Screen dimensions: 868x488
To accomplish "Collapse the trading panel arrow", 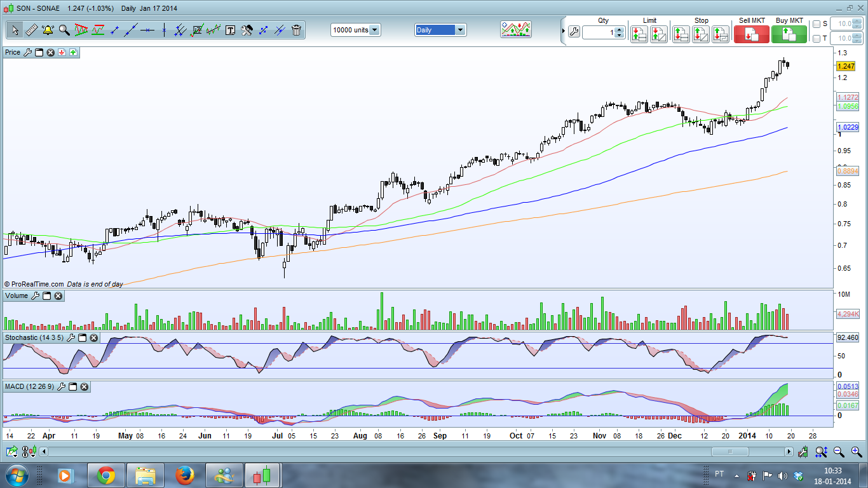I will [563, 30].
